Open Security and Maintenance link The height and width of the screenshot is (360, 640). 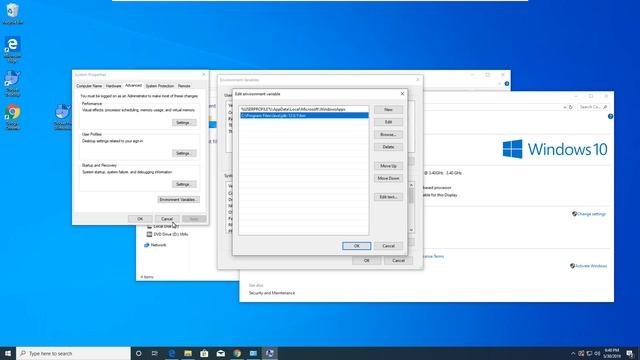(272, 293)
